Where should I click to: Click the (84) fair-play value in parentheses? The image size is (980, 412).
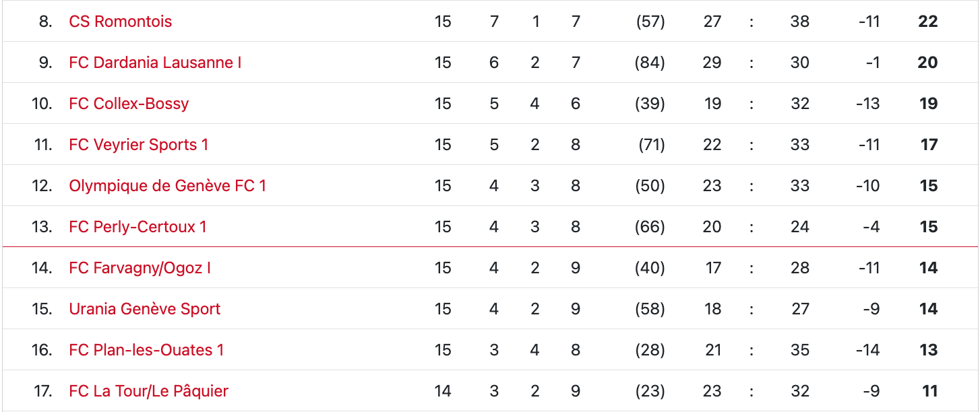650,63
